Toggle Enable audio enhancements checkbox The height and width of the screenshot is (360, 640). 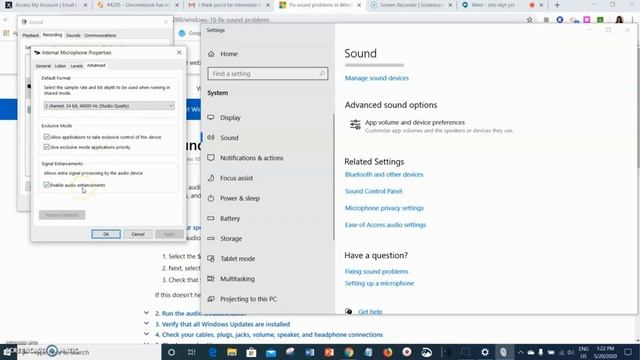point(47,185)
